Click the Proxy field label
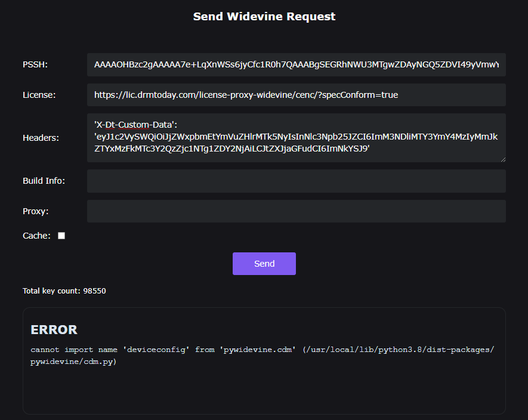Screen dimensions: 528x420 pyautogui.click(x=35, y=211)
